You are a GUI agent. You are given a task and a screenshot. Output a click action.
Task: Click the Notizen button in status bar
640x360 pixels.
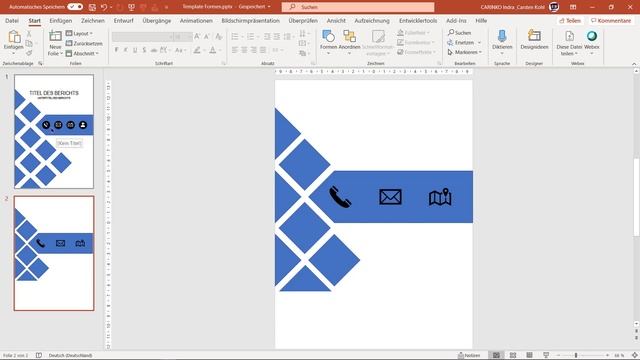tap(469, 356)
